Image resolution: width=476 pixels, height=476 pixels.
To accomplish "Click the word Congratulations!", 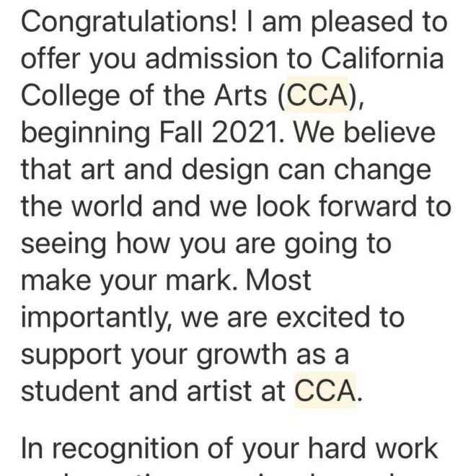I will pos(128,24).
